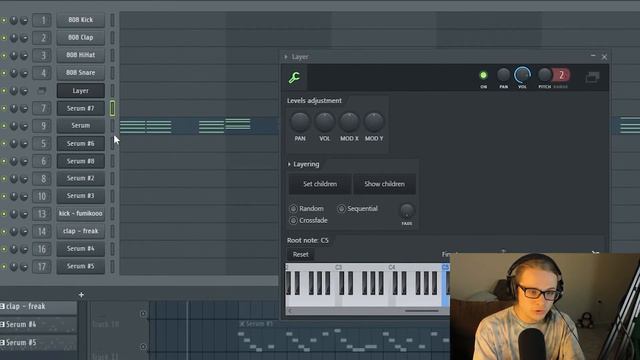The height and width of the screenshot is (360, 640).
Task: Click mixer track number 3 for 808 HiHat
Action: 42,55
